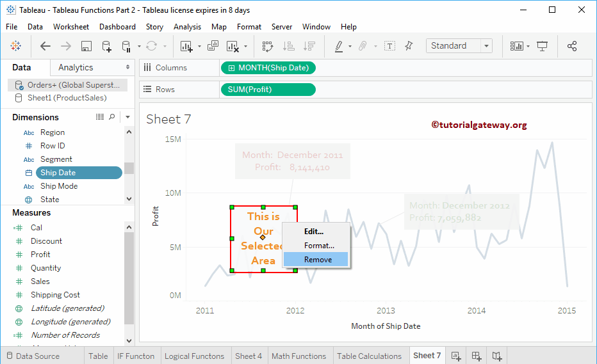Switch to the IF Functon sheet tab
The height and width of the screenshot is (364, 597).
click(136, 356)
